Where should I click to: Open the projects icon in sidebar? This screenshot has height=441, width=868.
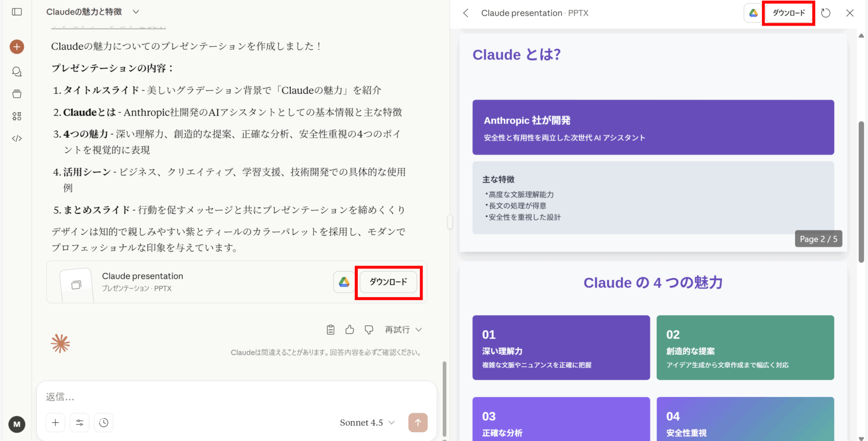(17, 94)
